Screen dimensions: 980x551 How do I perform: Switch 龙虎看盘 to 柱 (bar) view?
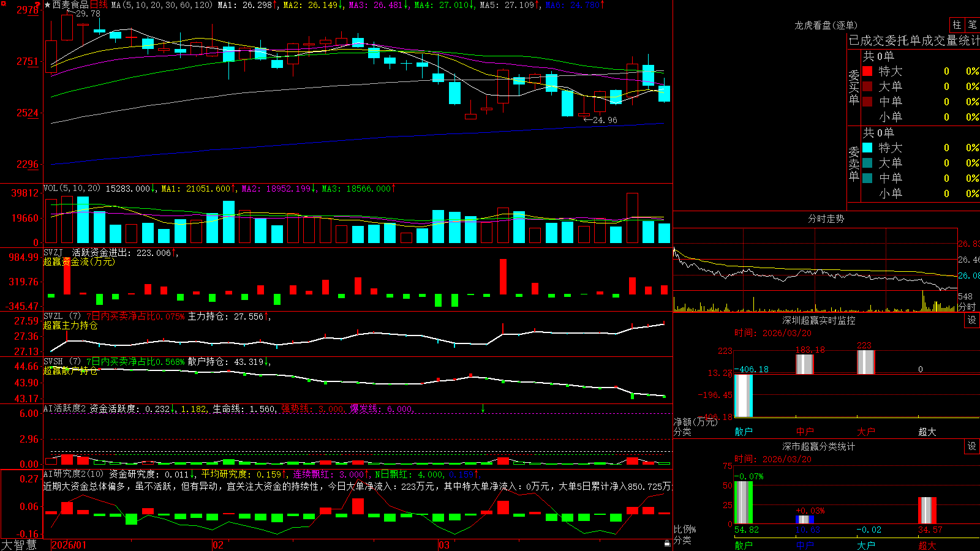coord(957,25)
